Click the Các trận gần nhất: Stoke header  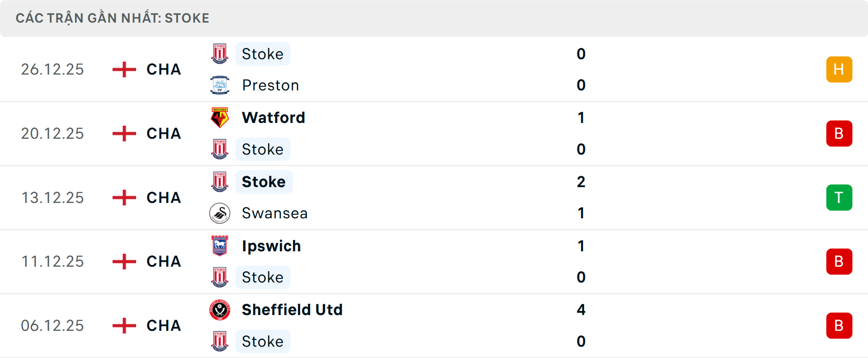pos(112,18)
